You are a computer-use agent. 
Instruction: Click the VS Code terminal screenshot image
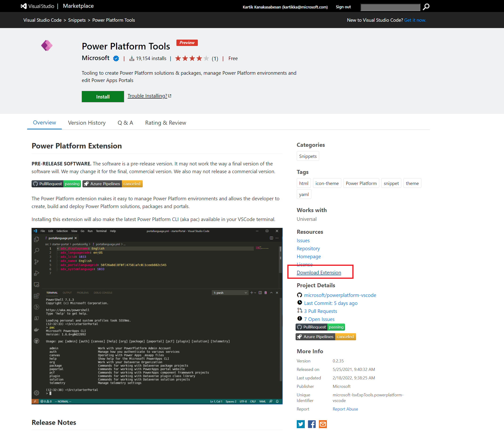coord(157,316)
